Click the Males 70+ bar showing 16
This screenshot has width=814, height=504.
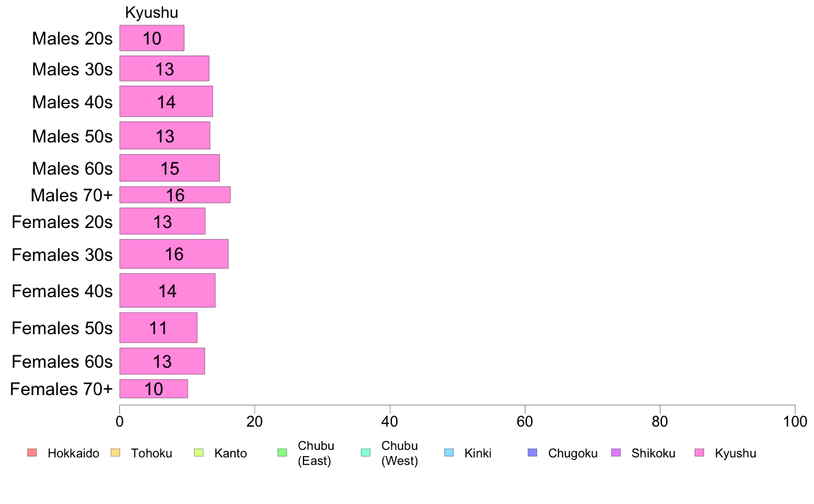[175, 194]
